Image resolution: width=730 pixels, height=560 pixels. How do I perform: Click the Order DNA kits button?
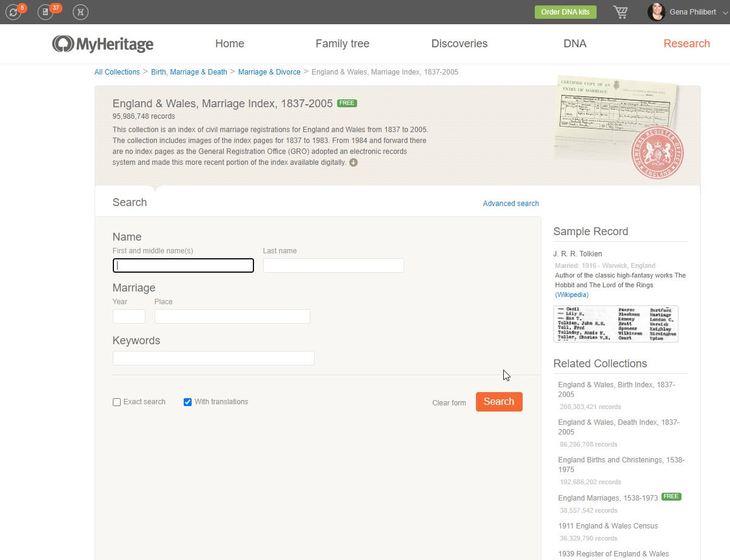point(565,12)
